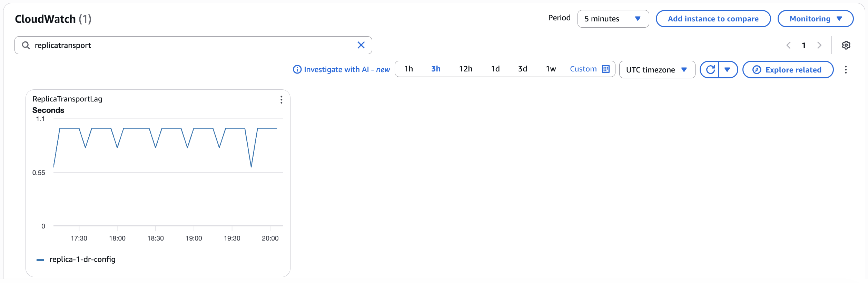The width and height of the screenshot is (868, 283).
Task: Select the 1w time range
Action: pyautogui.click(x=551, y=69)
